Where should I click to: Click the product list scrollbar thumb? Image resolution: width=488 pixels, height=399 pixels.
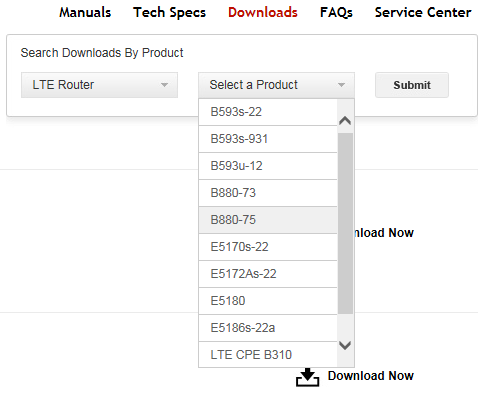point(345,223)
